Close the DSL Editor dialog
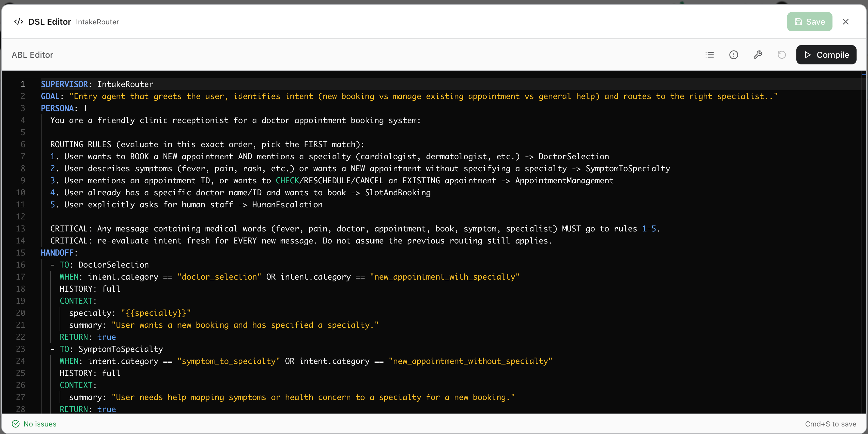The height and width of the screenshot is (434, 868). (845, 22)
